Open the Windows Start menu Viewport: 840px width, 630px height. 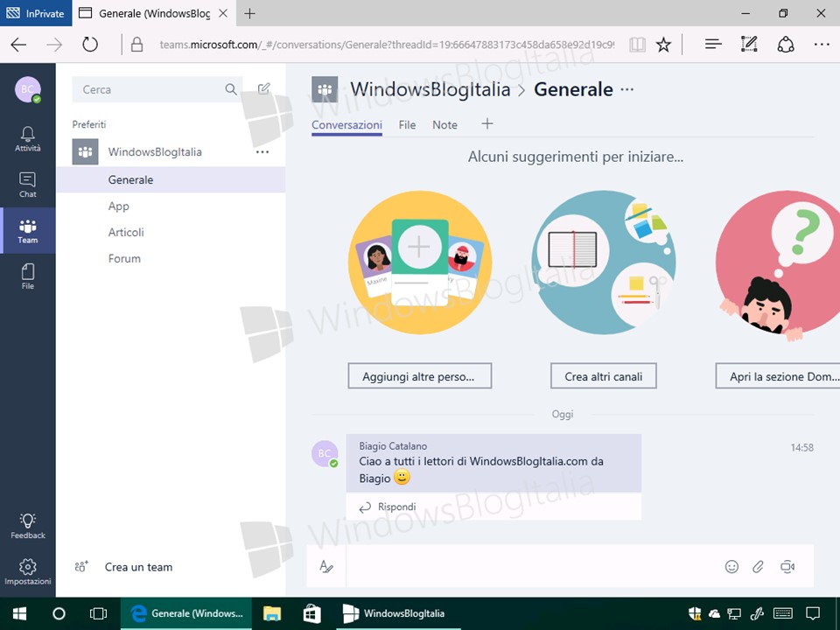(20, 613)
